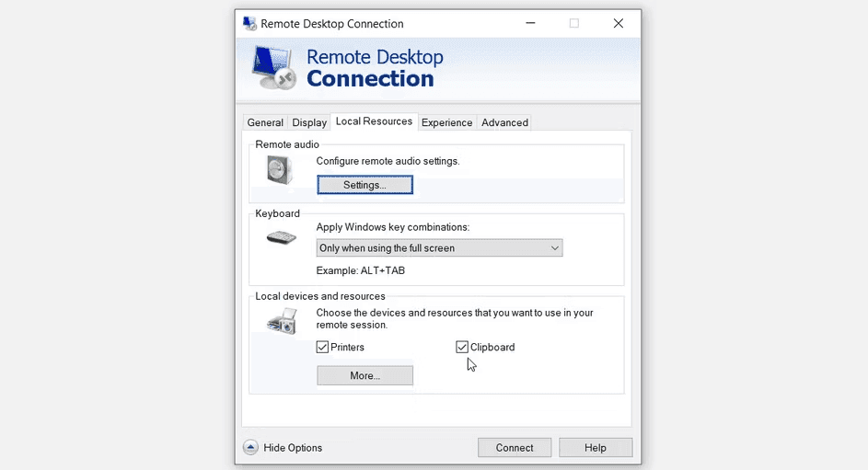Click the Remote Desktop Connection banner computer icon
868x470 pixels.
[x=273, y=67]
